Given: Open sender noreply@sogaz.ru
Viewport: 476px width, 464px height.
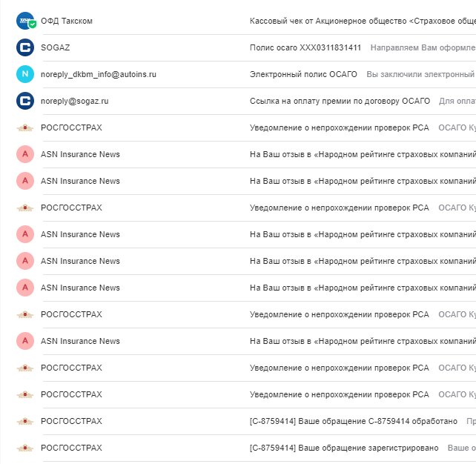Looking at the screenshot, I should coord(75,101).
